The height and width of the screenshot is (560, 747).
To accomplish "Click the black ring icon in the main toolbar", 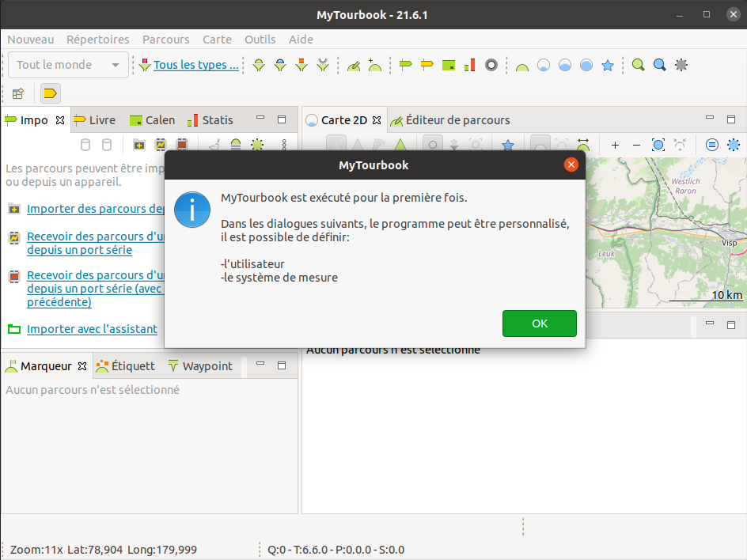I will pos(491,65).
